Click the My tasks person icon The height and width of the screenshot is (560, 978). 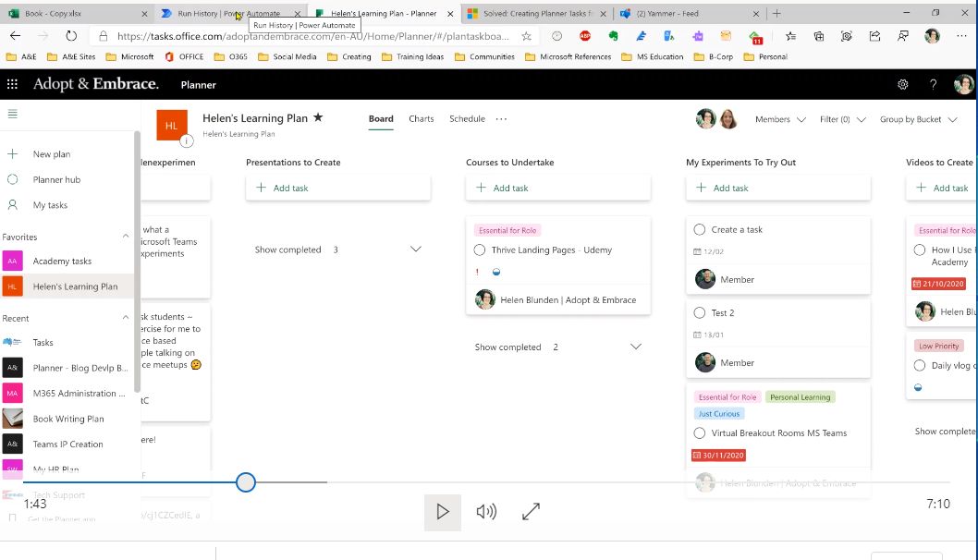pos(12,204)
